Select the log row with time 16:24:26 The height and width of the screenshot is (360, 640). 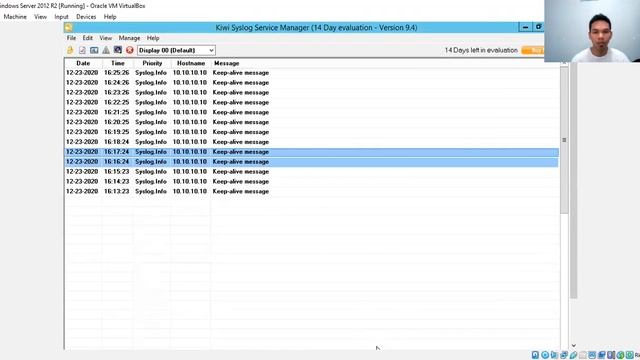tap(312, 82)
